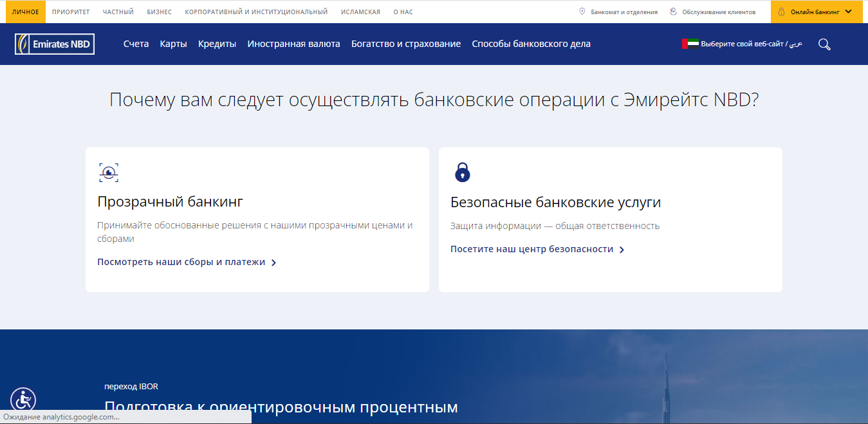Click the Emirates NBD logo
This screenshot has height=424, width=868.
55,44
